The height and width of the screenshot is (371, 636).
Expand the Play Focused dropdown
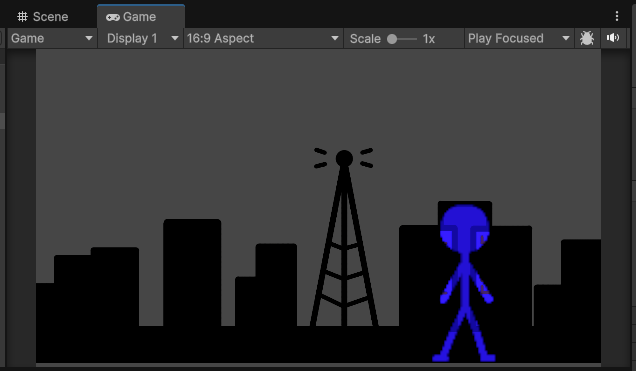(519, 39)
